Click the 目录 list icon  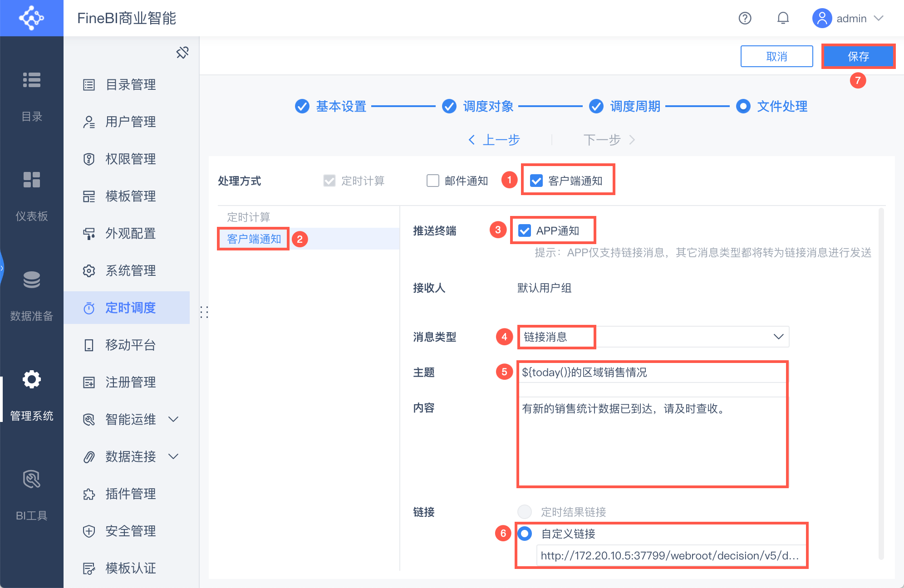point(31,80)
